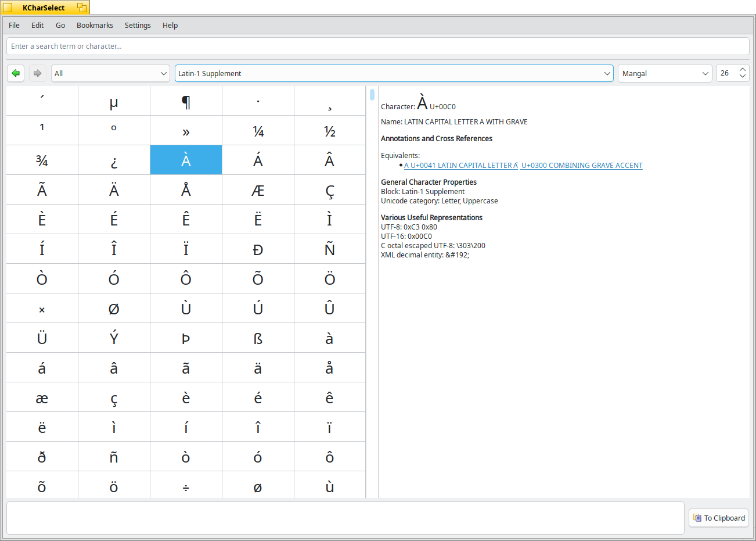756x541 pixels.
Task: Click the search term input field
Action: (x=377, y=46)
